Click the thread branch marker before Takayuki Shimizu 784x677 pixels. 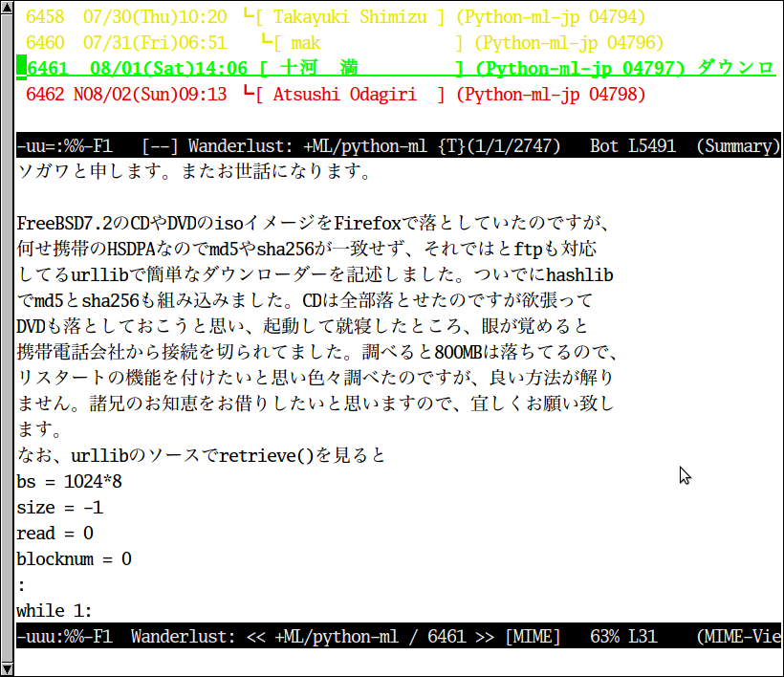pos(249,15)
